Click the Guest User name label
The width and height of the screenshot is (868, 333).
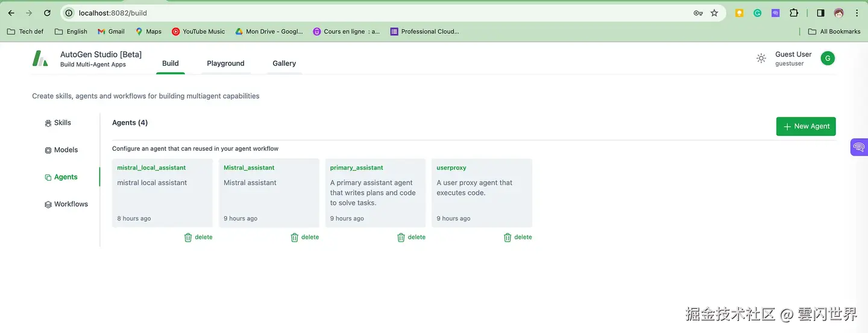point(793,54)
